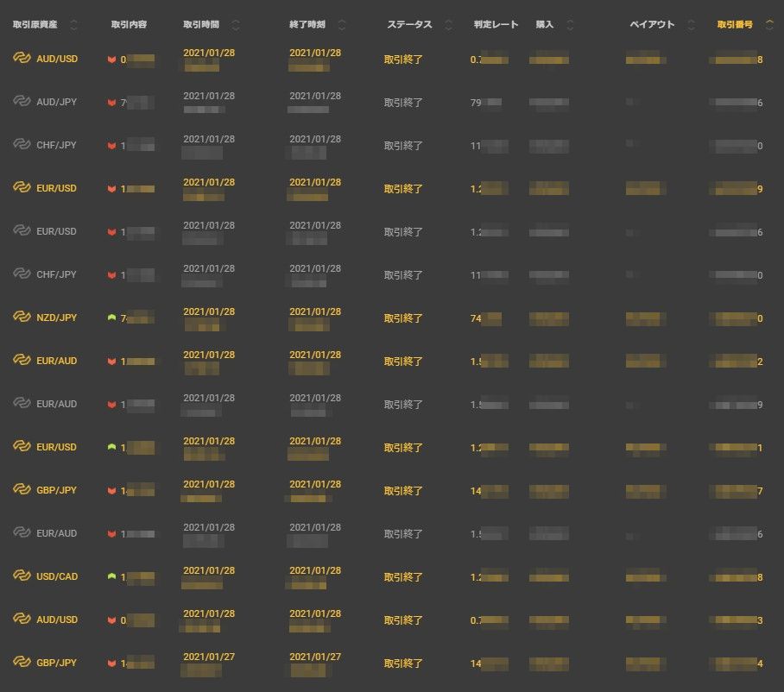Click link icon of GBP/JPY dated 2021/01/27

[22, 663]
